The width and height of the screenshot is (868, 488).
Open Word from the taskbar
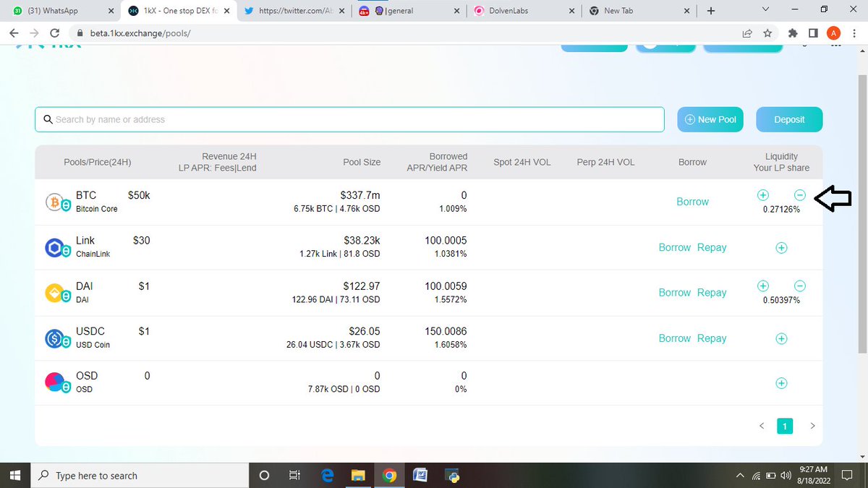click(420, 475)
